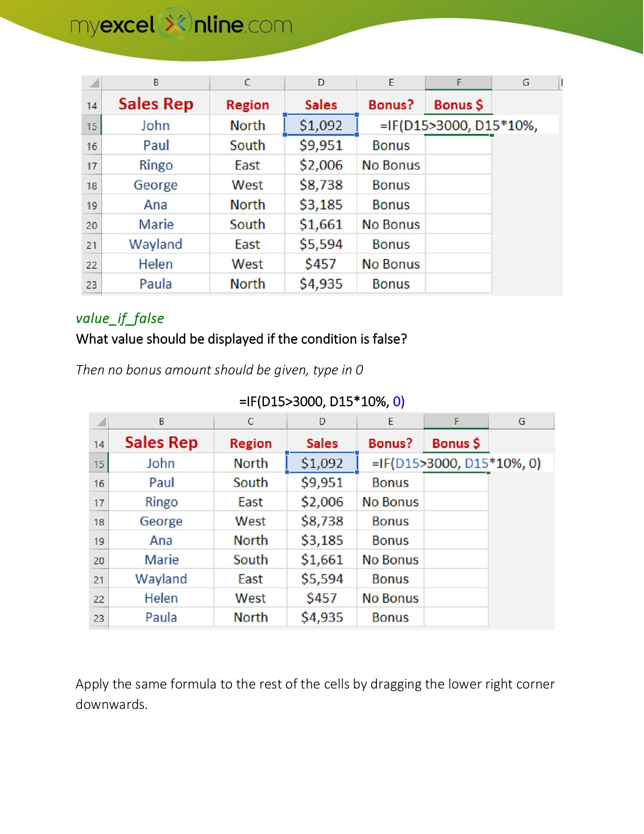Click the Sales Rep header cell

pos(155,103)
